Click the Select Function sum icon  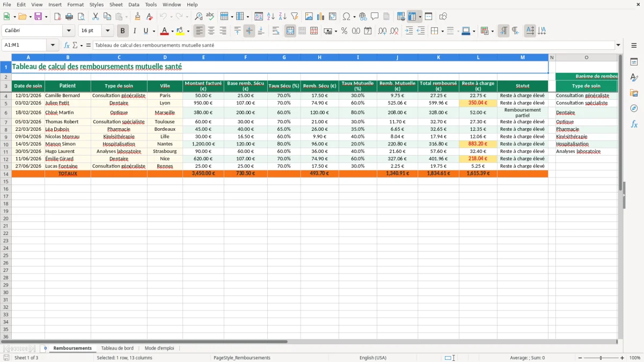coord(75,45)
